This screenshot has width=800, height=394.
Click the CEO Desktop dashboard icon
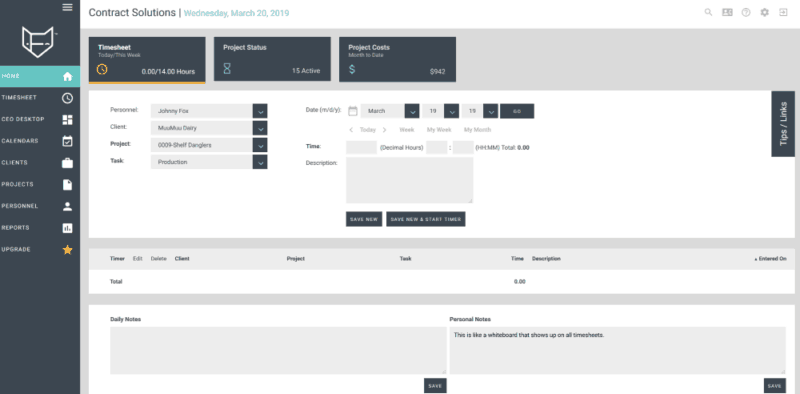tap(67, 120)
